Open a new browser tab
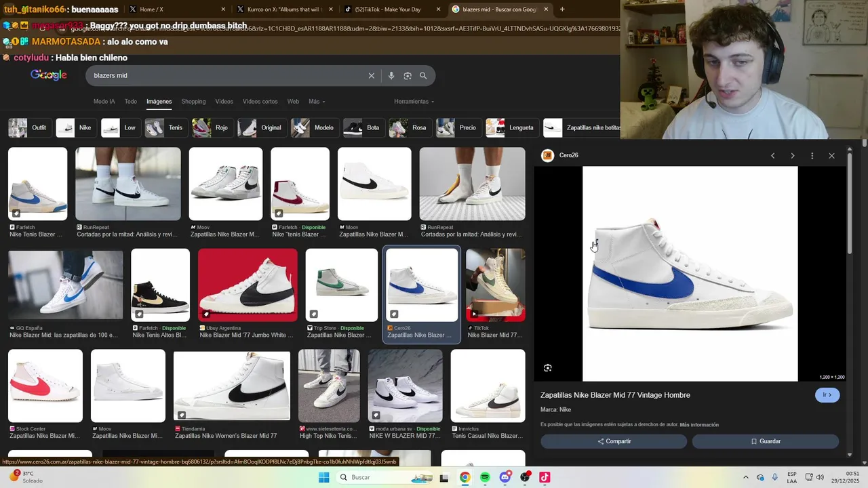The width and height of the screenshot is (868, 488). tap(562, 9)
